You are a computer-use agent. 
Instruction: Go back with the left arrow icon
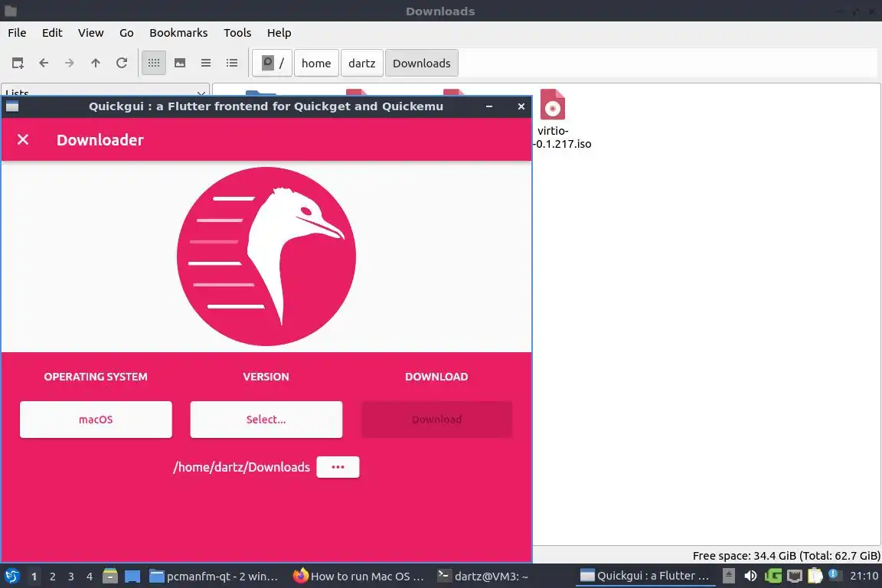44,63
